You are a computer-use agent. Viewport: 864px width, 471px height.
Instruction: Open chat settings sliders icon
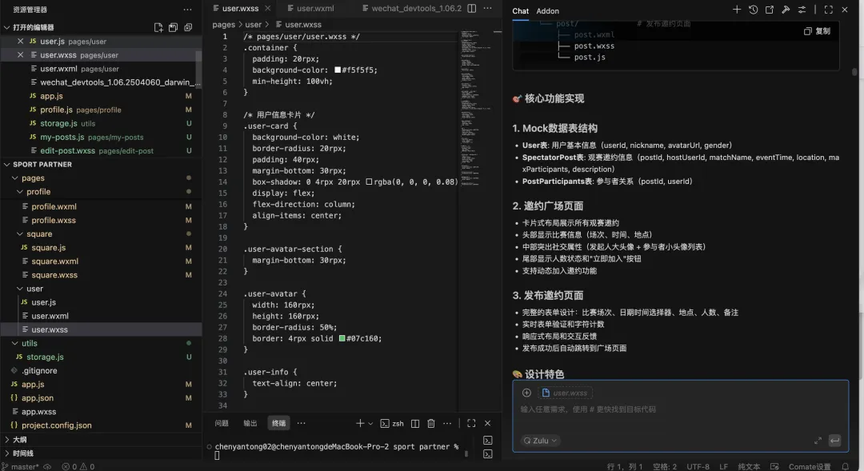[x=802, y=9]
